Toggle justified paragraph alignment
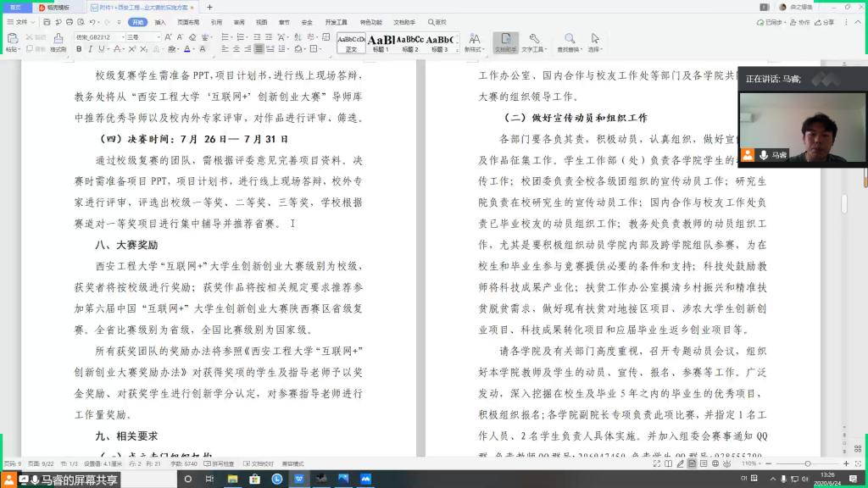This screenshot has width=868, height=488. [x=259, y=49]
